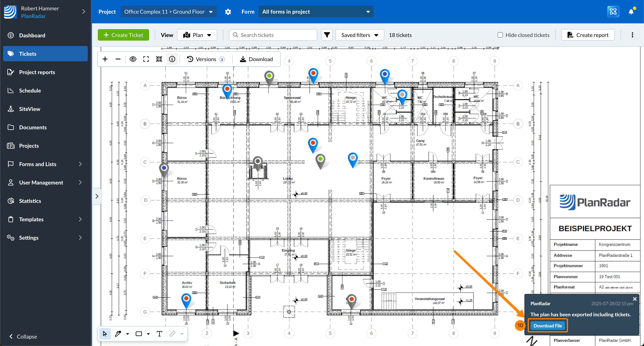644x346 pixels.
Task: Zoom in with the plus icon
Action: (105, 59)
